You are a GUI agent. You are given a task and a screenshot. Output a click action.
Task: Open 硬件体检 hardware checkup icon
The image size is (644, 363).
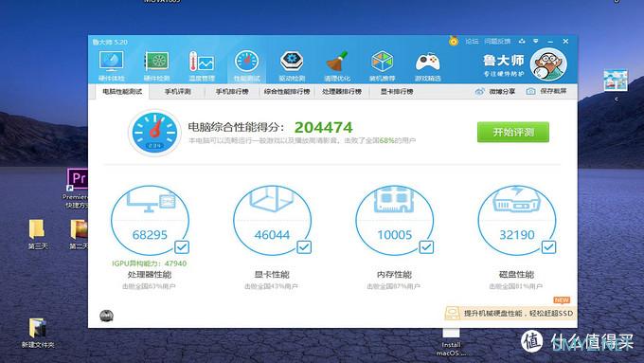click(x=112, y=65)
